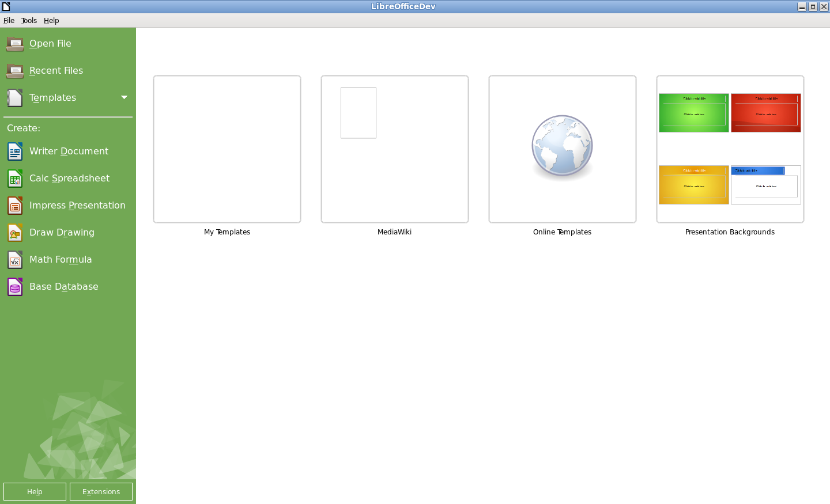The image size is (830, 504).
Task: Create a new Calc Spreadsheet
Action: 69,179
